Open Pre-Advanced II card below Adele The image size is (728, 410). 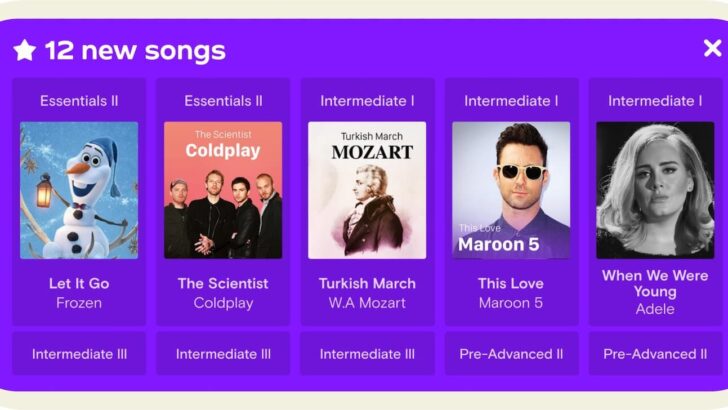[x=655, y=354]
